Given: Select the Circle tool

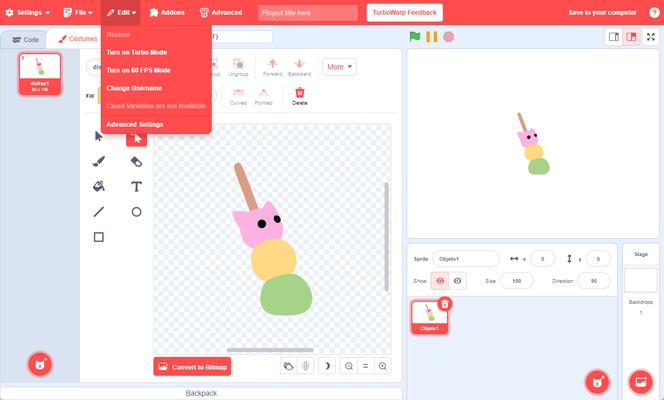Looking at the screenshot, I should [136, 212].
